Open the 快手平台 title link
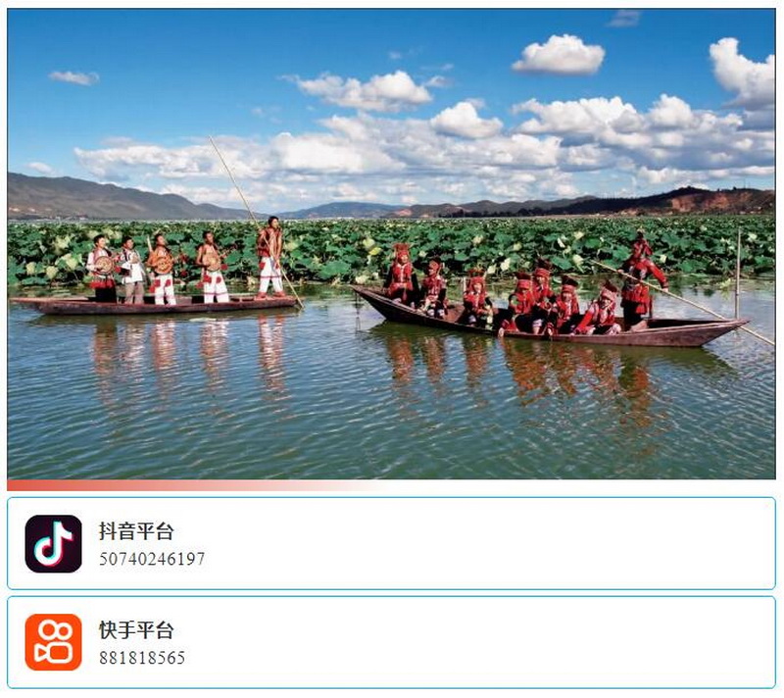This screenshot has width=784, height=698. (x=136, y=630)
